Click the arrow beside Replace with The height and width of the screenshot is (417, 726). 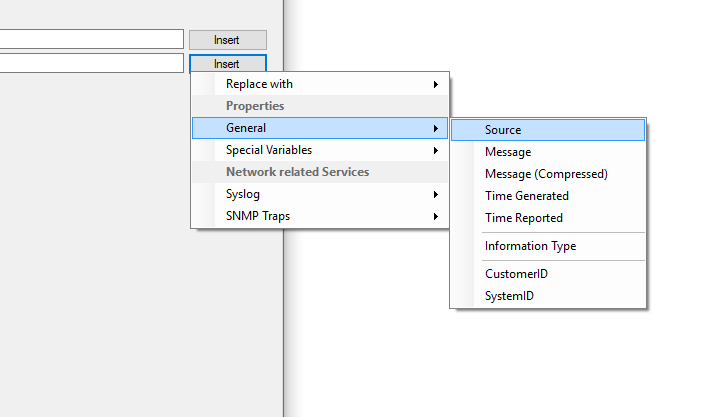pos(436,84)
